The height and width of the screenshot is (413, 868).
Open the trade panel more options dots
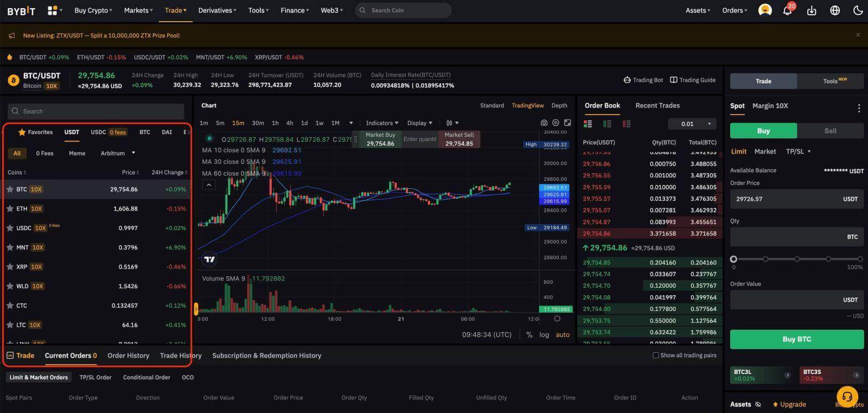click(859, 108)
